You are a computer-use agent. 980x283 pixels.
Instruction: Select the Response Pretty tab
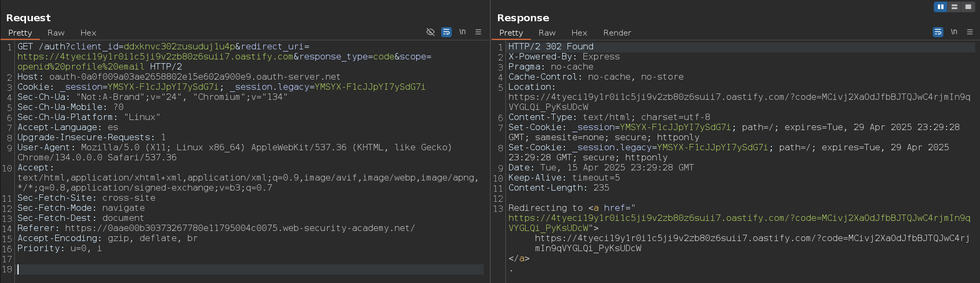coord(511,33)
